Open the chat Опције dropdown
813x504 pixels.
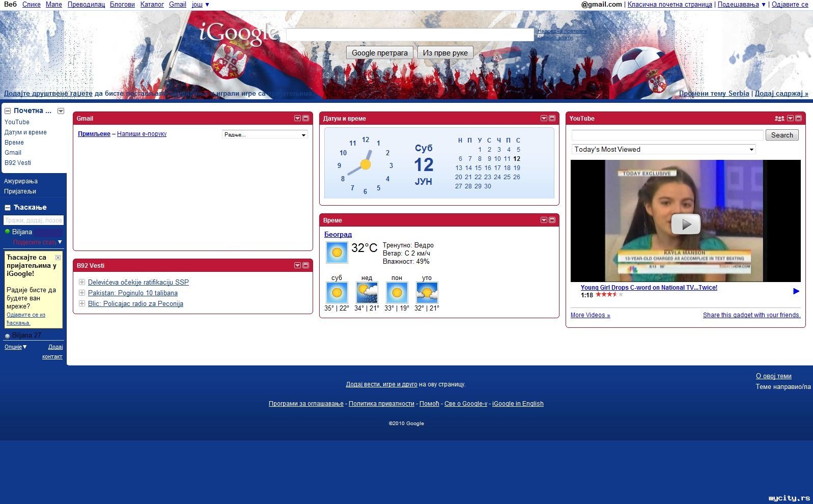point(16,347)
